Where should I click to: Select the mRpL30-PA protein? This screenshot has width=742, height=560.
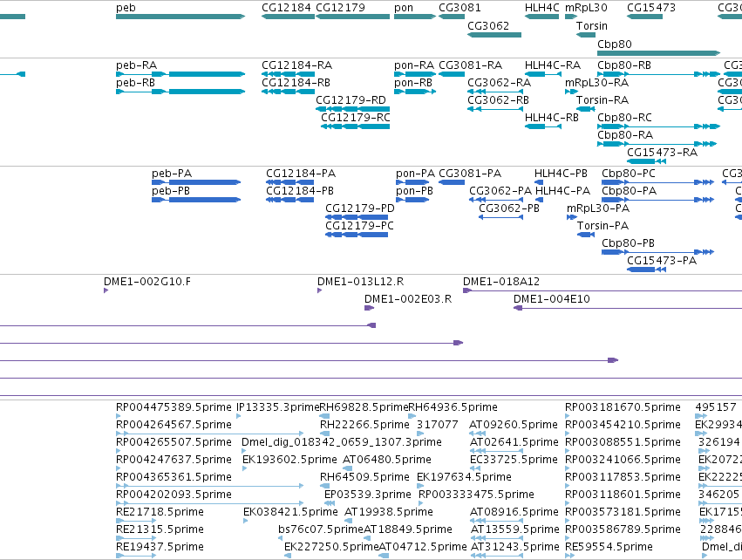click(x=572, y=217)
